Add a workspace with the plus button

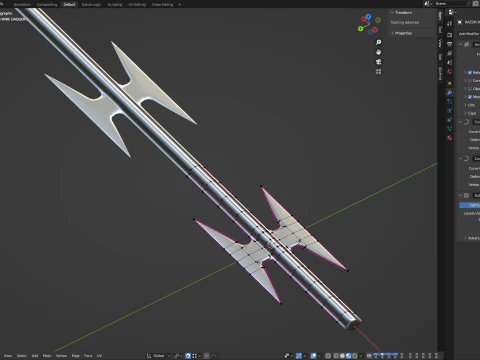[180, 5]
